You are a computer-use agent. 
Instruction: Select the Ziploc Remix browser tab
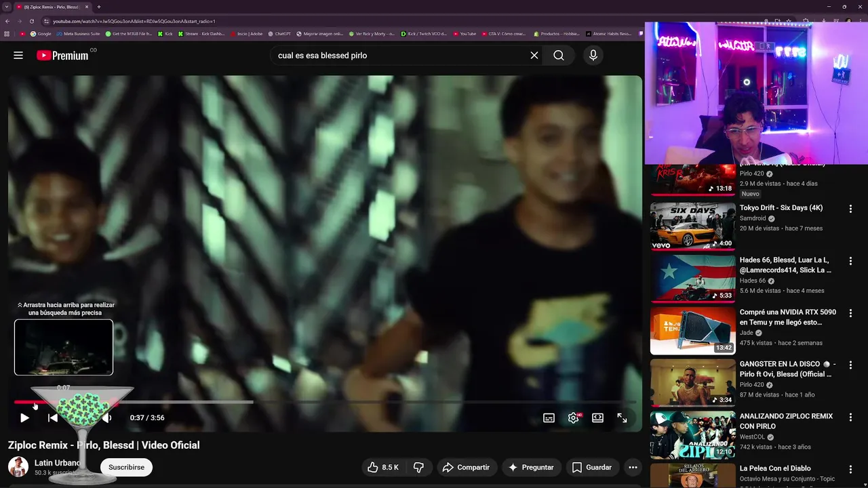tap(52, 7)
